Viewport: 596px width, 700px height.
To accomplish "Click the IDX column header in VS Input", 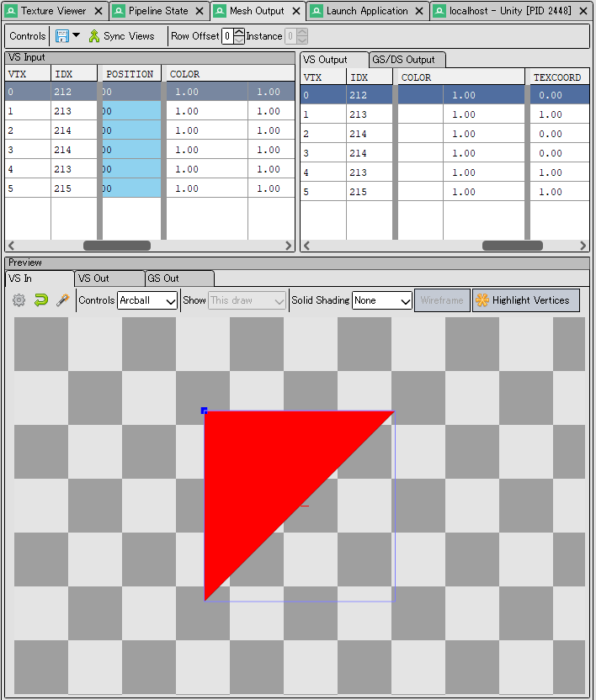I will click(x=74, y=74).
